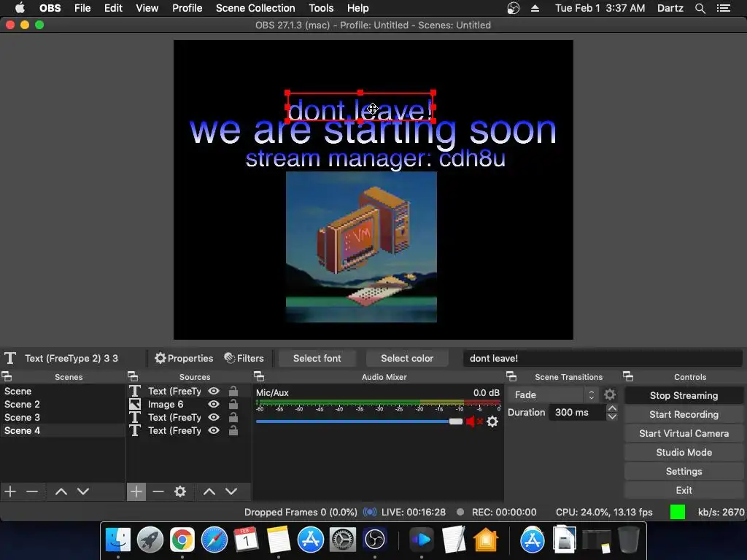The image size is (747, 560).
Task: Lock the bottom Text (FreeTy source
Action: [233, 430]
